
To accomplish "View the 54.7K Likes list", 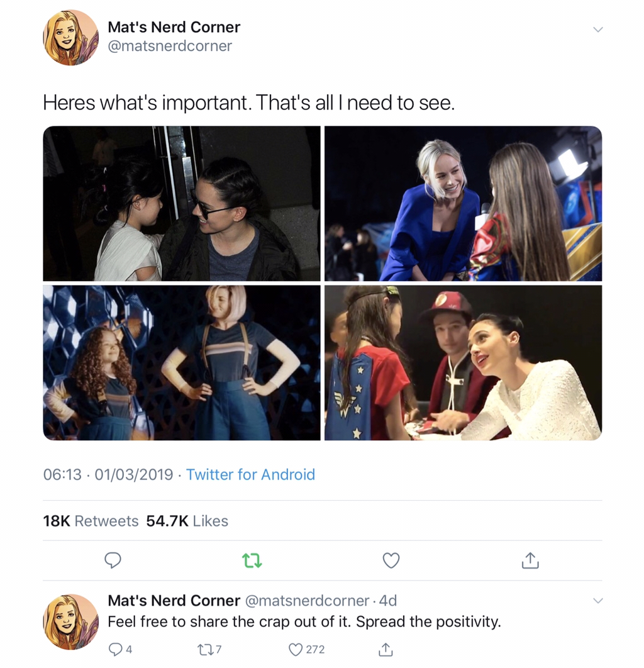I will pos(187,521).
